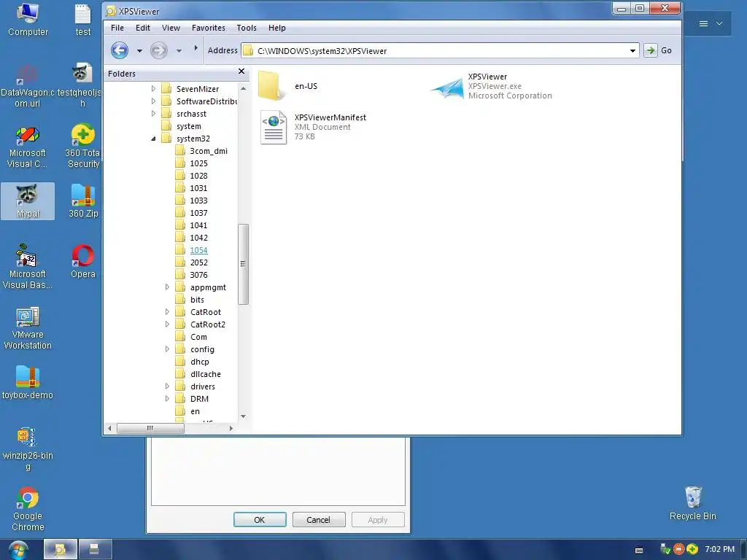Click the 360 Security tray icon
Viewport: 747px width, 560px height.
pyautogui.click(x=692, y=549)
